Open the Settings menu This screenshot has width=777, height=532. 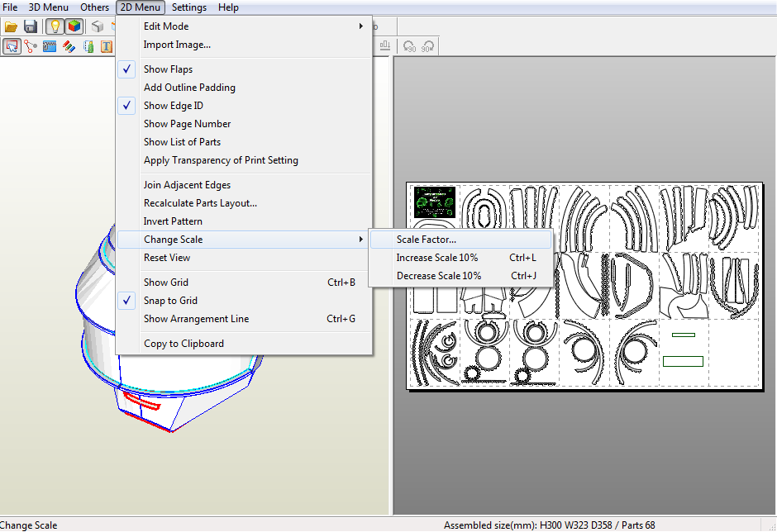(189, 7)
